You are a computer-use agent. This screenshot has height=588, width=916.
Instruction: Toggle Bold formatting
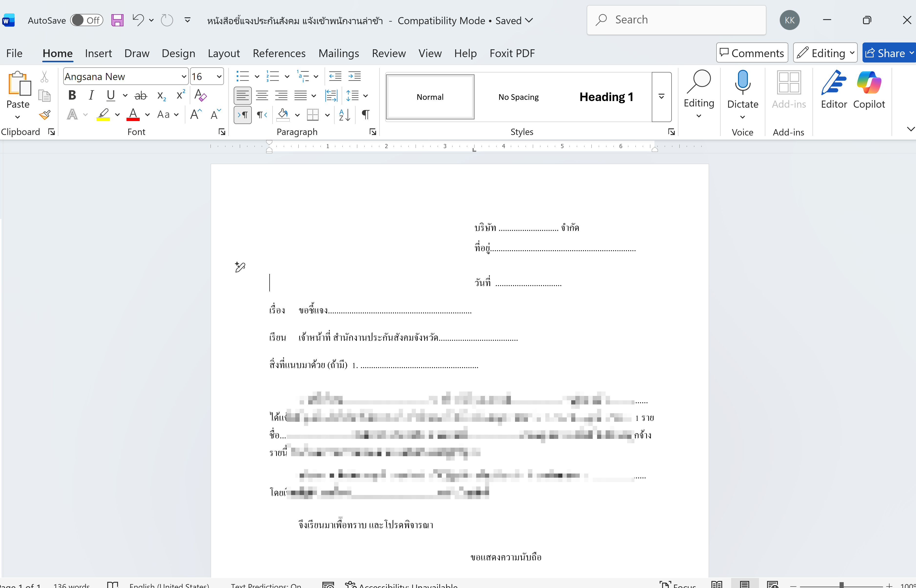pyautogui.click(x=72, y=95)
